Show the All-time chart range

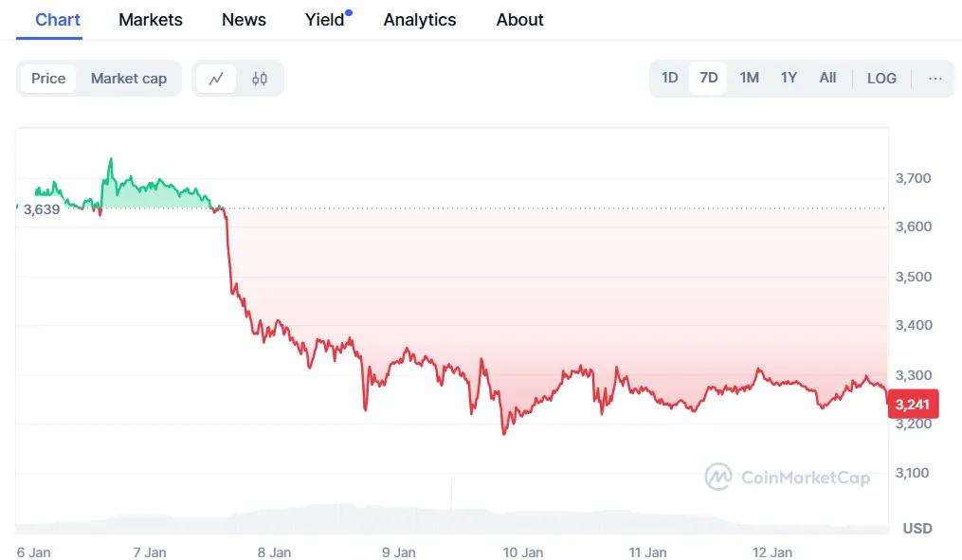827,78
